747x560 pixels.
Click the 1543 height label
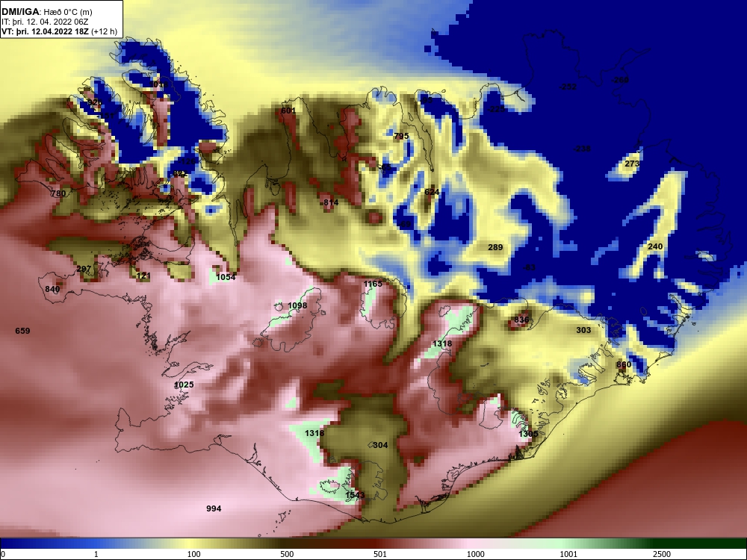coord(355,495)
